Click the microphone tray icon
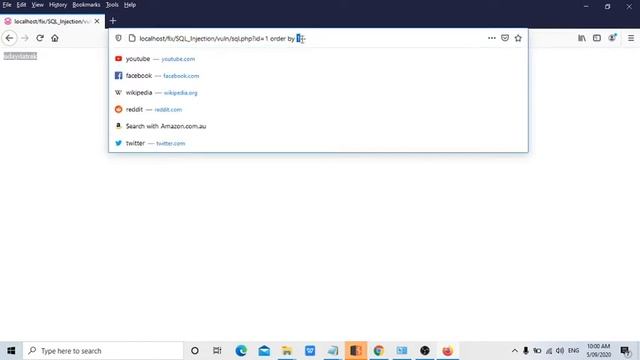 [x=526, y=351]
